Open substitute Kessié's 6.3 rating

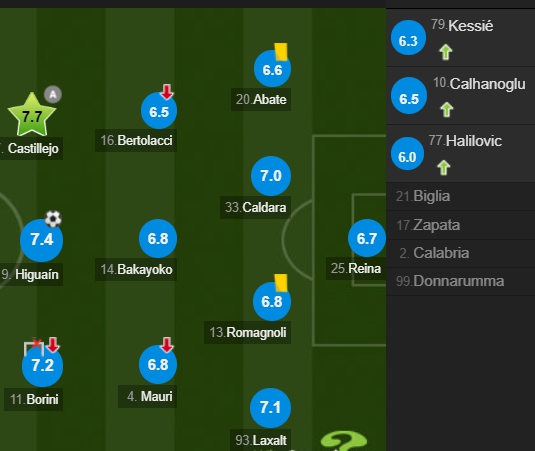tap(408, 38)
